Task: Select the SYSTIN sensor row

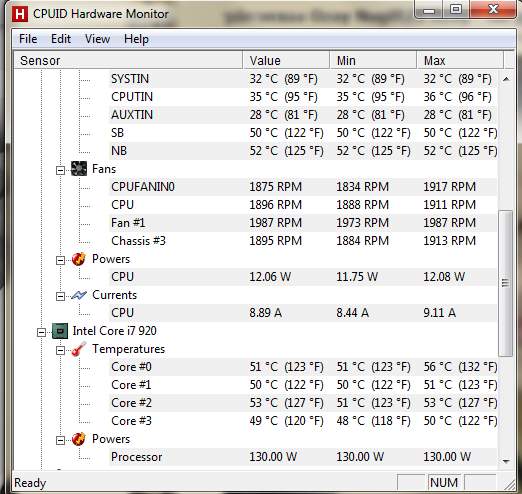Action: coord(303,79)
